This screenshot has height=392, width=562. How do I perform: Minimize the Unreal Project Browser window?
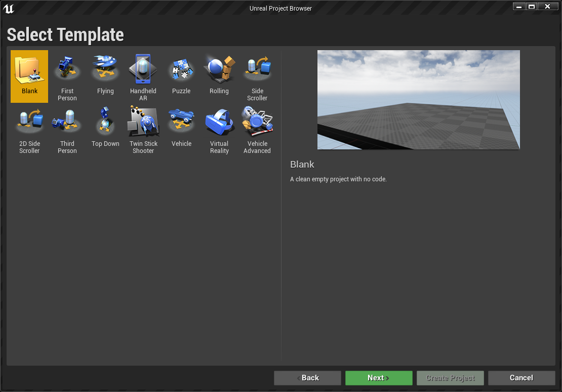(519, 7)
